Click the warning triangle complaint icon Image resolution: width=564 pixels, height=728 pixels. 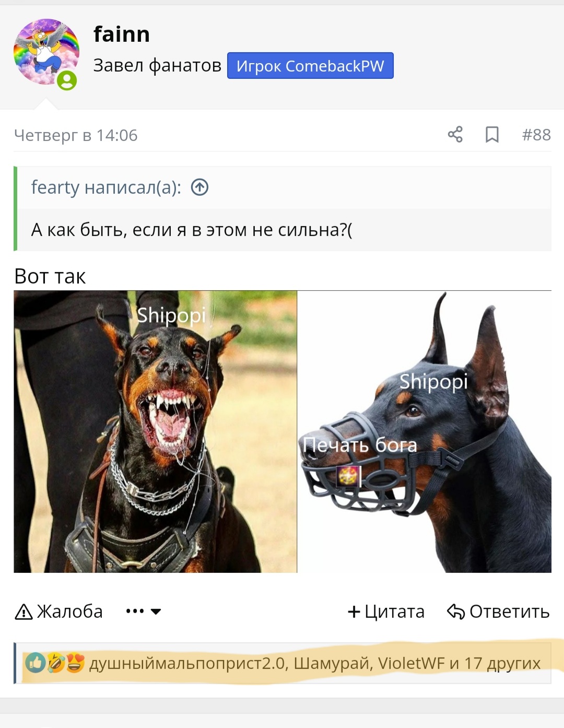coord(24,612)
